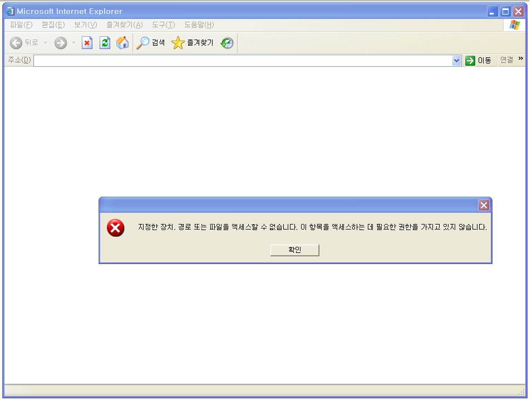Image resolution: width=532 pixels, height=400 pixels.
Task: Click the Windows flag logo throbber
Action: tap(514, 25)
